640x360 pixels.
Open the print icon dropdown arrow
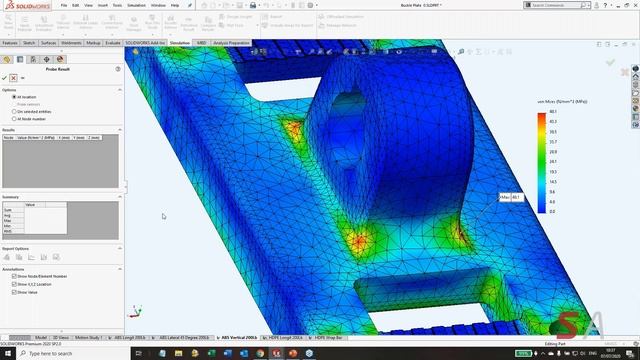point(259,5)
